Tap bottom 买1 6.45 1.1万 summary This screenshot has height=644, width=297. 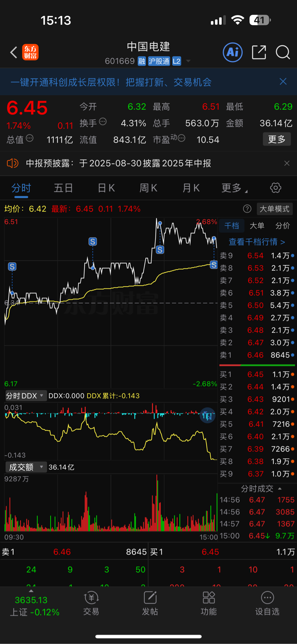[x=222, y=552]
